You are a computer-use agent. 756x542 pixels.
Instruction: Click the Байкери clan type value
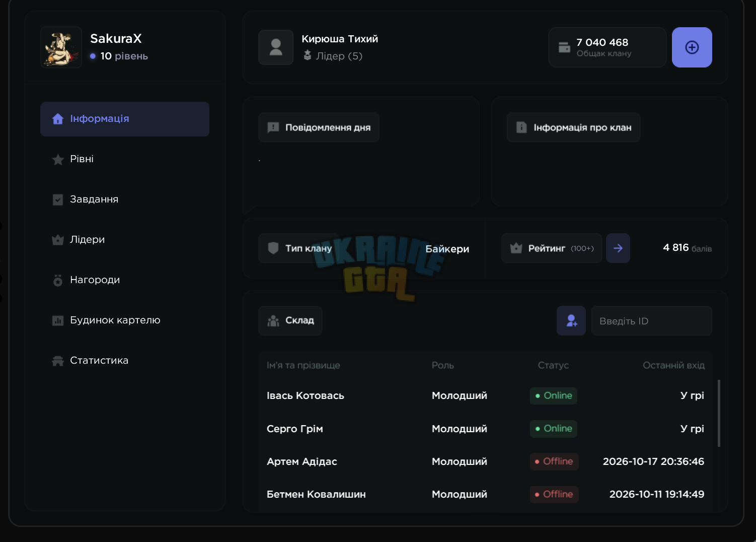click(x=447, y=249)
